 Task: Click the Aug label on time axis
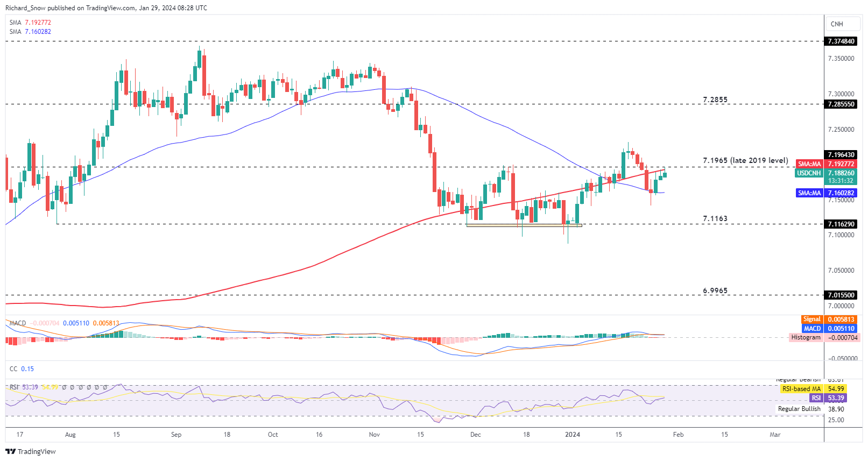coord(70,435)
